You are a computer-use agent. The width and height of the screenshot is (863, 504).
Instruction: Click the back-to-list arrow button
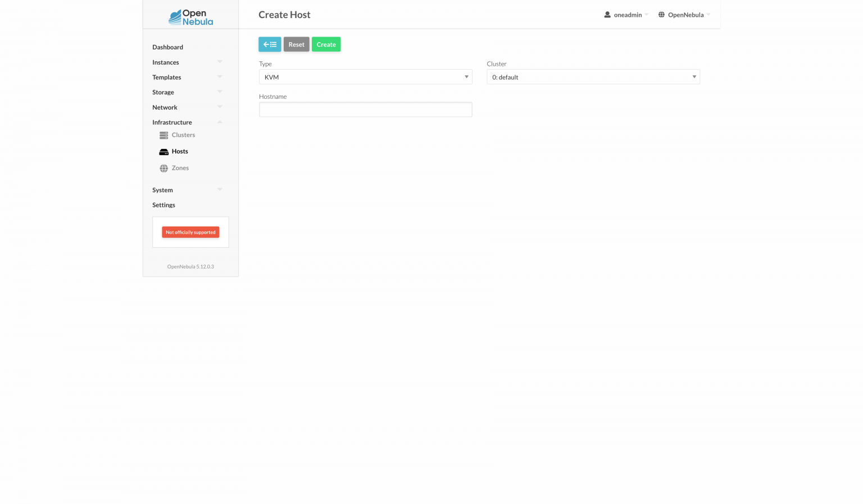tap(270, 44)
